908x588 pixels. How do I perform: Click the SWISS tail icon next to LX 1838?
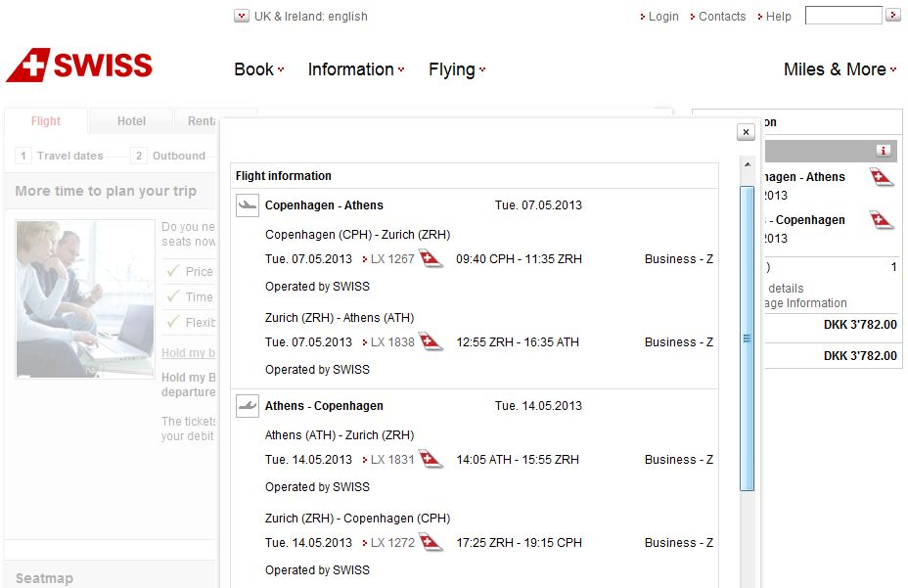[431, 341]
